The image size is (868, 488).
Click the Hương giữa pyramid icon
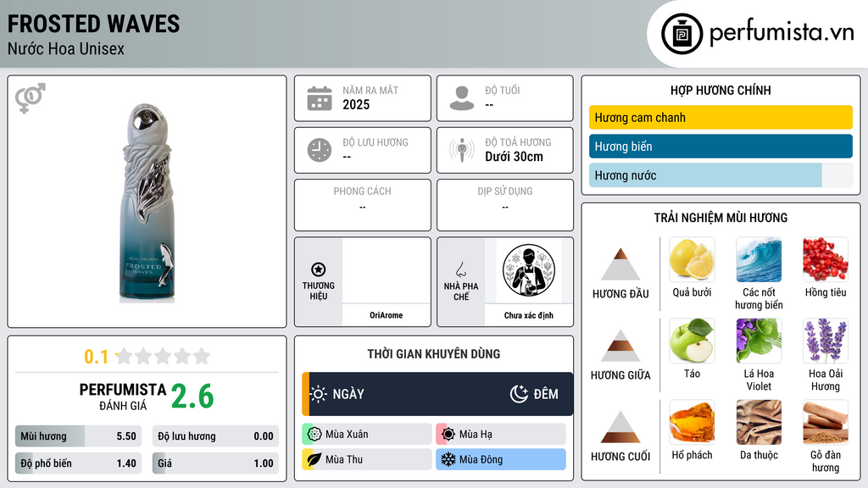point(620,346)
